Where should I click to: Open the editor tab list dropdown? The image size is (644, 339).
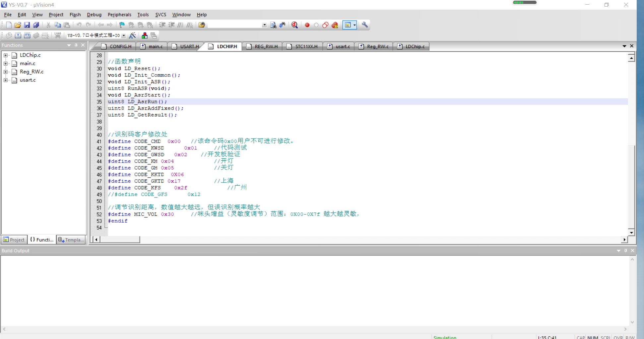[x=624, y=46]
